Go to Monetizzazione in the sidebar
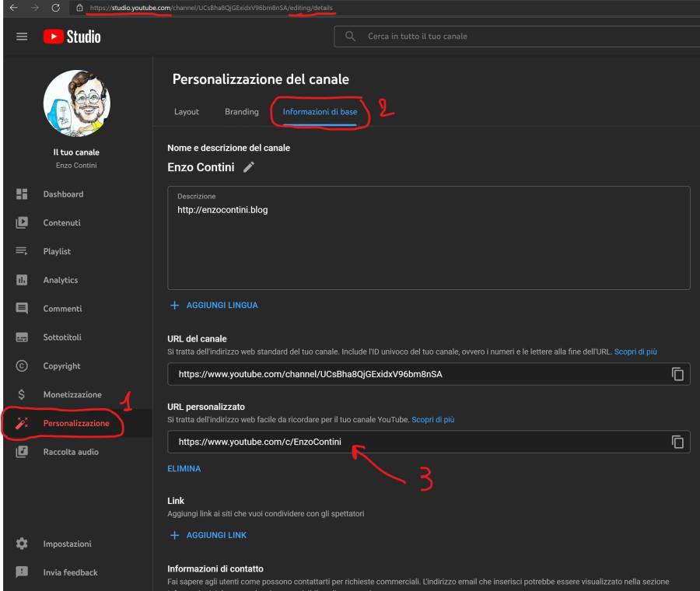 [72, 395]
